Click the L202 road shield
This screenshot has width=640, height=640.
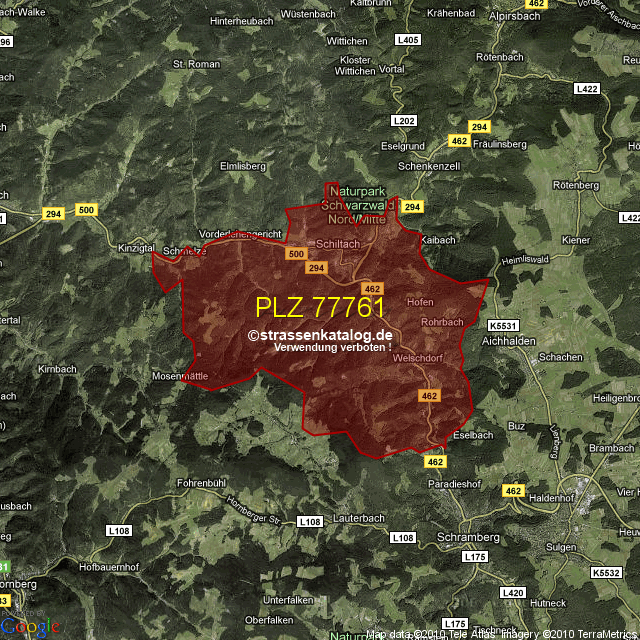(404, 121)
